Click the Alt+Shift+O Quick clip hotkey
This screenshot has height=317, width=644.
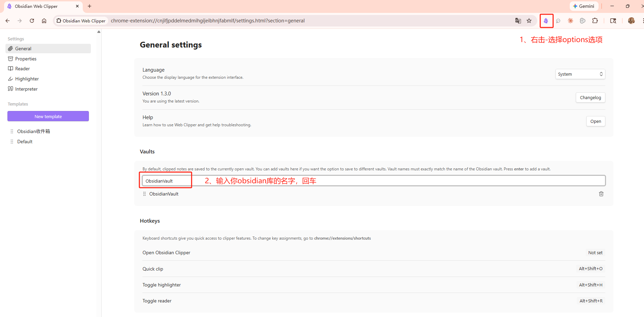point(591,268)
